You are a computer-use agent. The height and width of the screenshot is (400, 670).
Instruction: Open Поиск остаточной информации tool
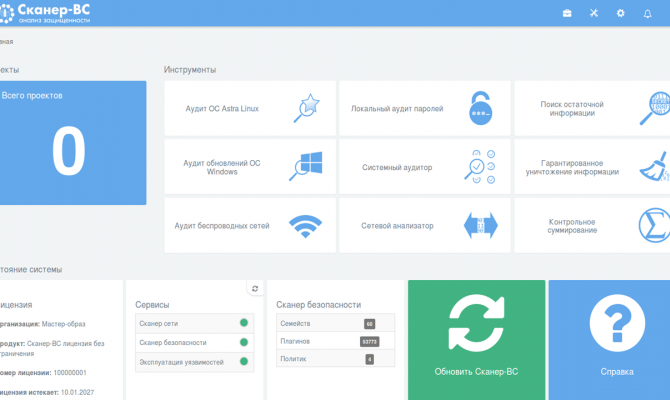[x=592, y=108]
